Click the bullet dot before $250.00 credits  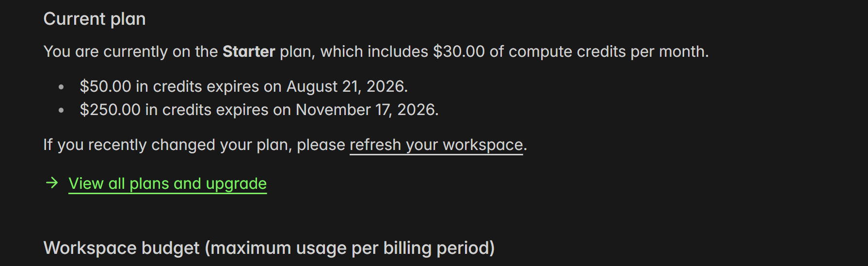point(61,110)
